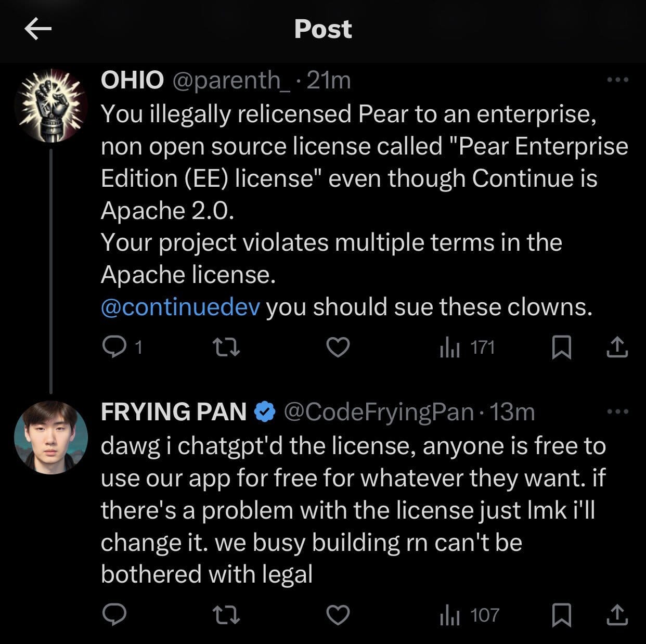The image size is (646, 644).
Task: Open the @parenth_ user handle
Action: (x=231, y=80)
